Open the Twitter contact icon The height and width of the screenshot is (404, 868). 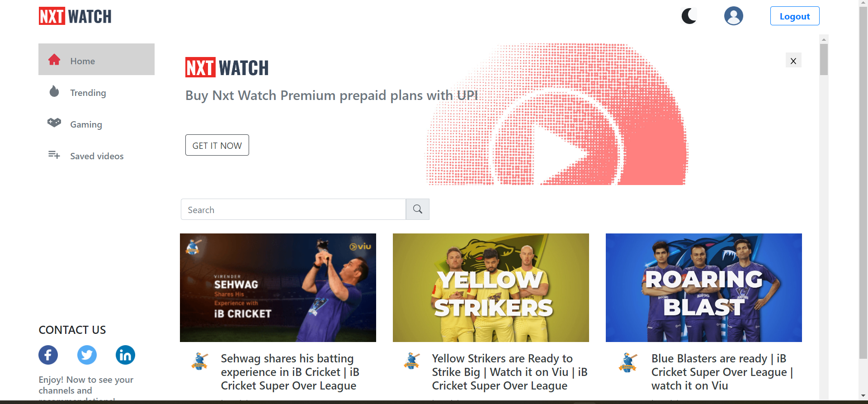click(x=87, y=355)
